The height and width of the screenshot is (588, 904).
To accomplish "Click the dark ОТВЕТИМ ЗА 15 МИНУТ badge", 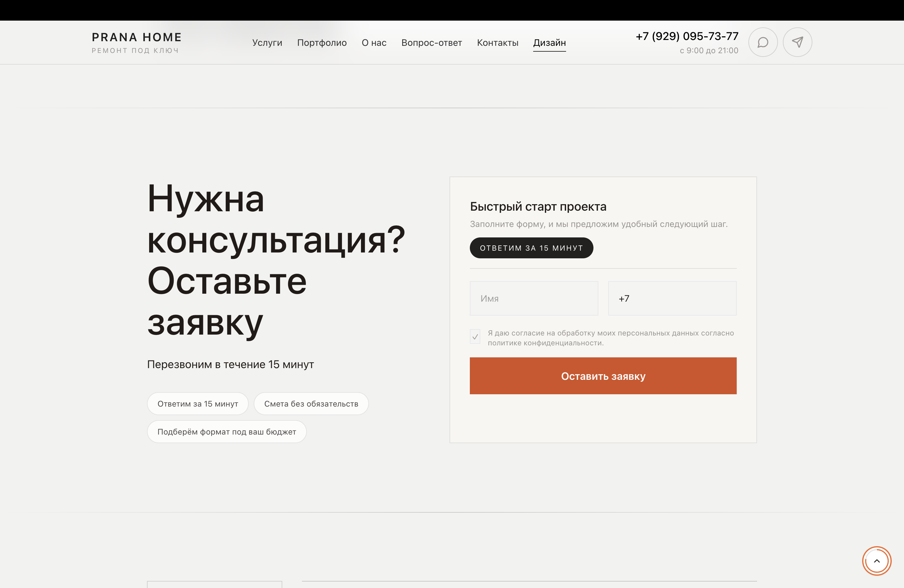I will (531, 248).
